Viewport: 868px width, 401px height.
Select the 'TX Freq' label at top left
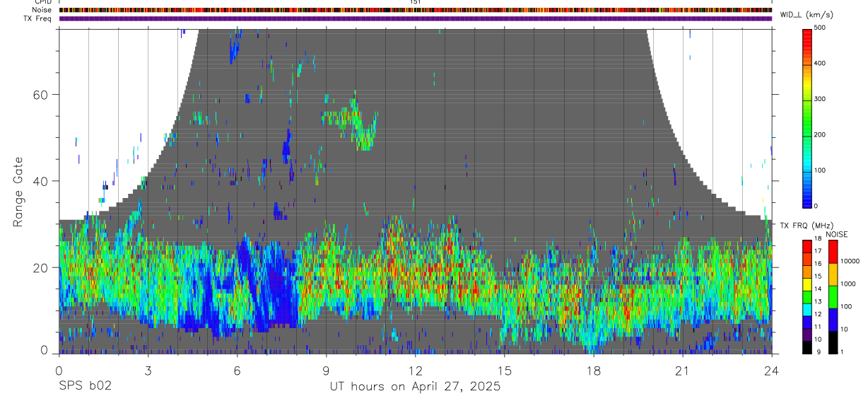tap(38, 18)
